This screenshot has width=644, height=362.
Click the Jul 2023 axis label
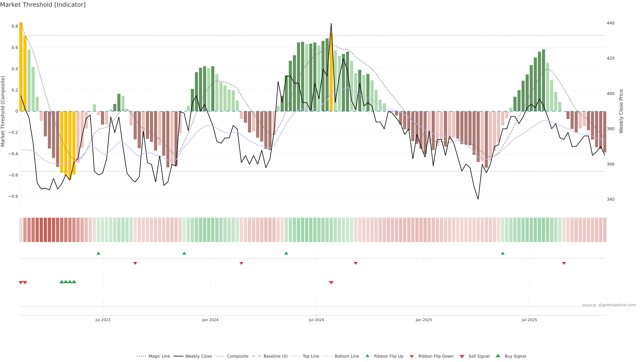point(103,320)
